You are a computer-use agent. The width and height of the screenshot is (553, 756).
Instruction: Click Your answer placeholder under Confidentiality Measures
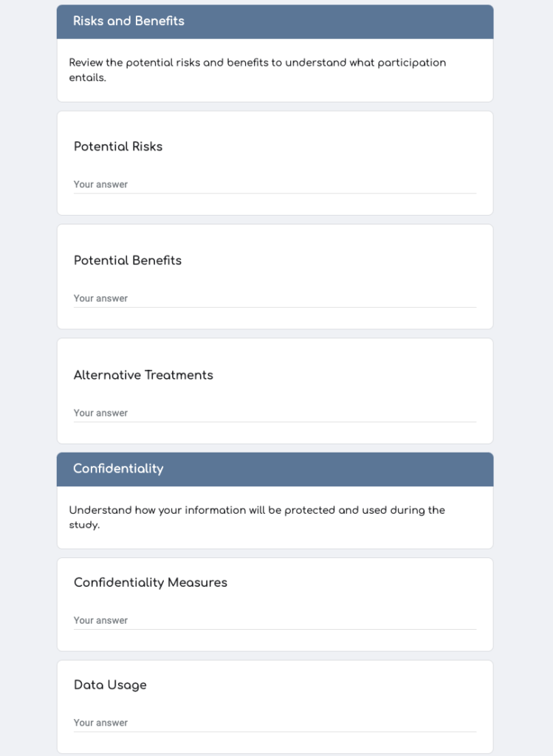[100, 620]
